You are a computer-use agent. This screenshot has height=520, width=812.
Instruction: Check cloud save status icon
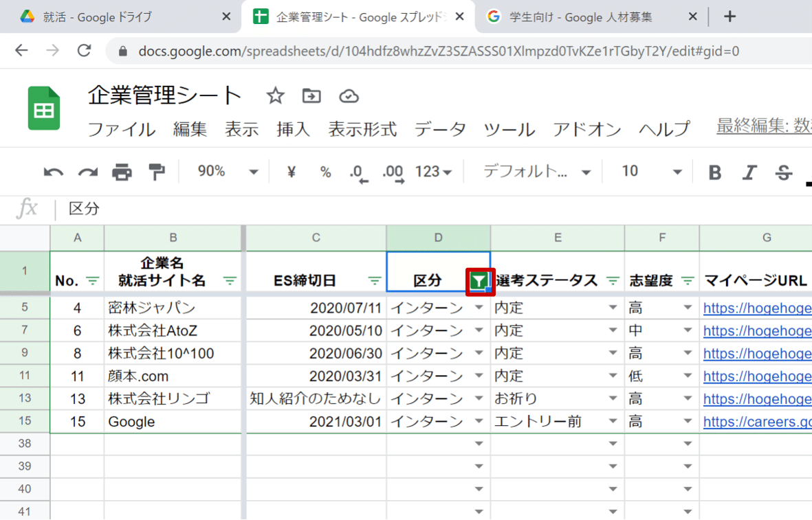click(349, 95)
